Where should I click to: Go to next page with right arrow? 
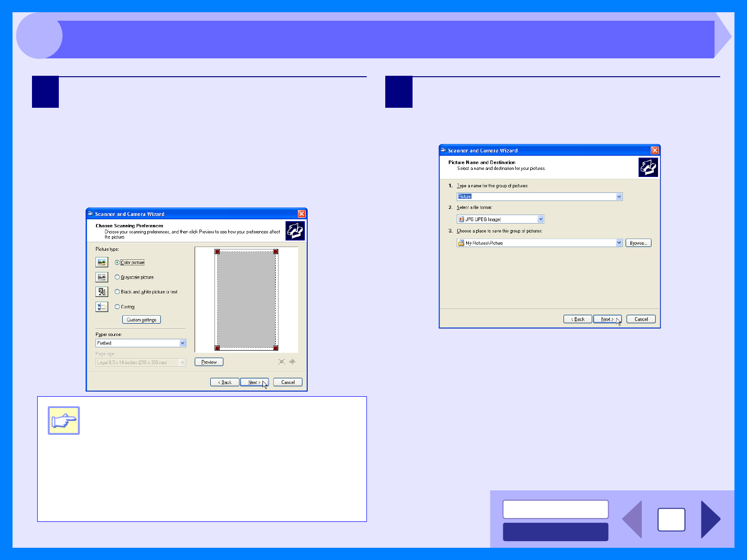711,520
